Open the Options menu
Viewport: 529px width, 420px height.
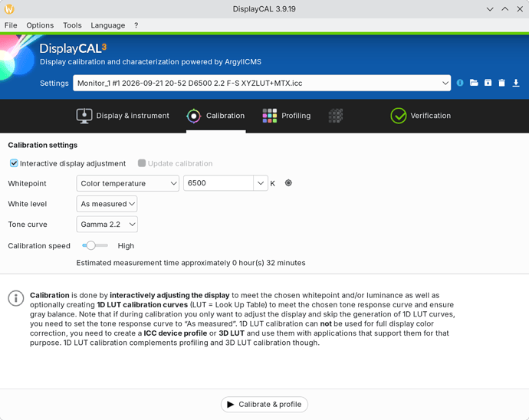pos(40,25)
